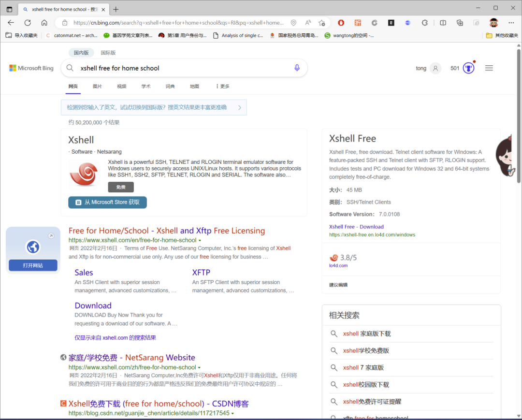
Task: Open the Sales sublink
Action: [84, 273]
